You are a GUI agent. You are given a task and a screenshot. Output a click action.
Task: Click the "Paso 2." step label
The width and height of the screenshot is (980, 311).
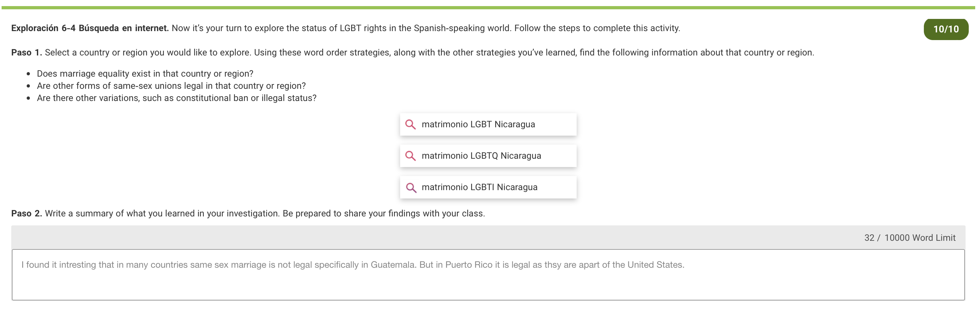[x=27, y=214]
